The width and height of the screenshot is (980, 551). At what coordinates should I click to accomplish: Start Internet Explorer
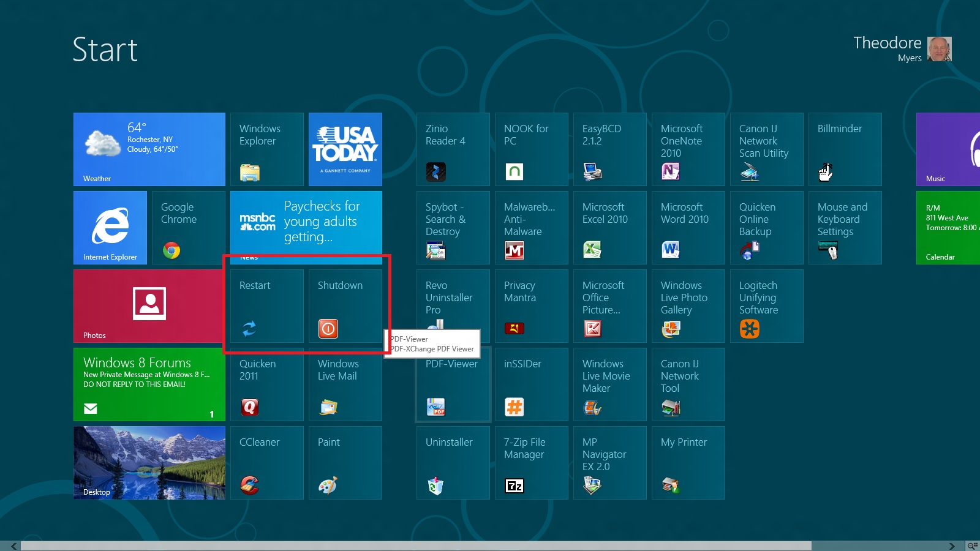pos(110,227)
